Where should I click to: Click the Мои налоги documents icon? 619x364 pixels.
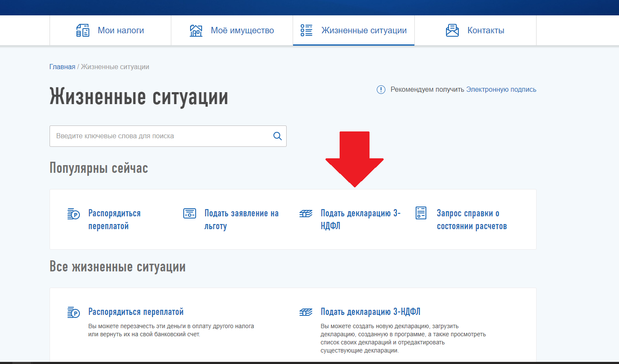click(x=83, y=30)
